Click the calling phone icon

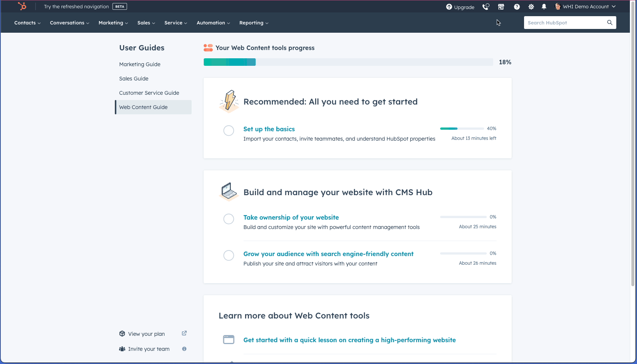pos(486,6)
